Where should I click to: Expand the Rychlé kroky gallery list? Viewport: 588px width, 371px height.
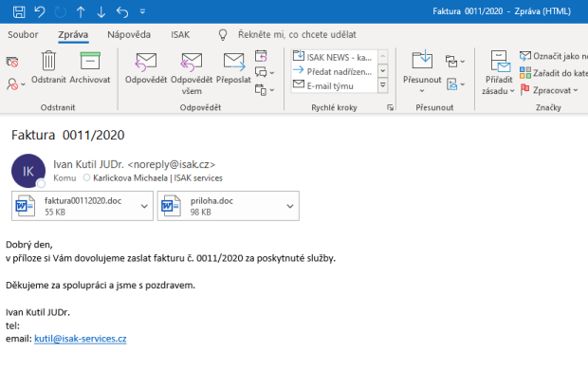pyautogui.click(x=383, y=85)
